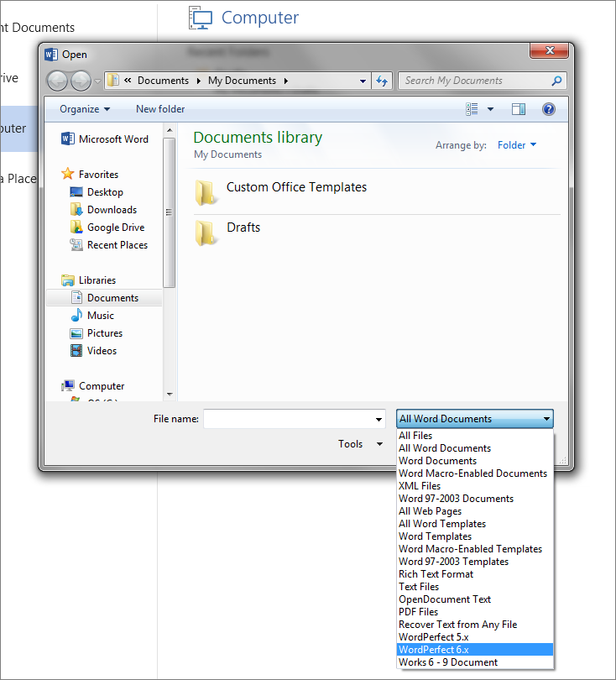This screenshot has height=680, width=616.
Task: Choose Word 97-2003 Documents option
Action: (475, 499)
